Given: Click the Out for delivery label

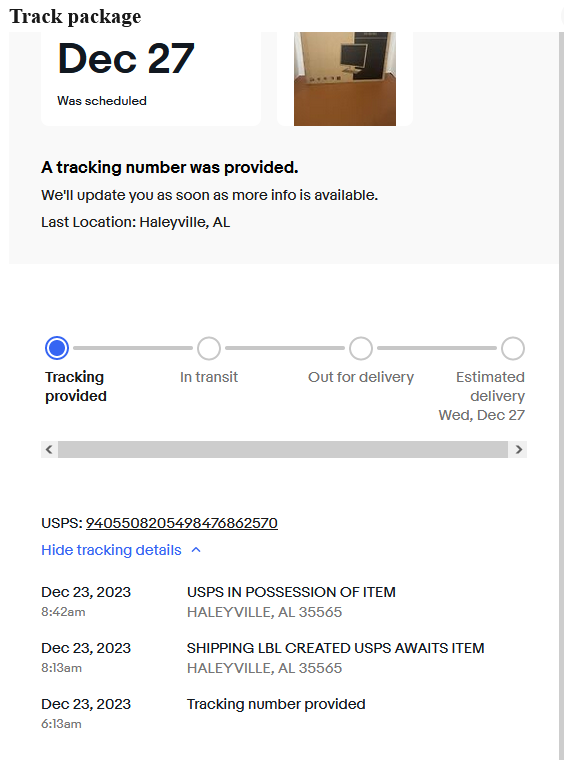Looking at the screenshot, I should [361, 377].
